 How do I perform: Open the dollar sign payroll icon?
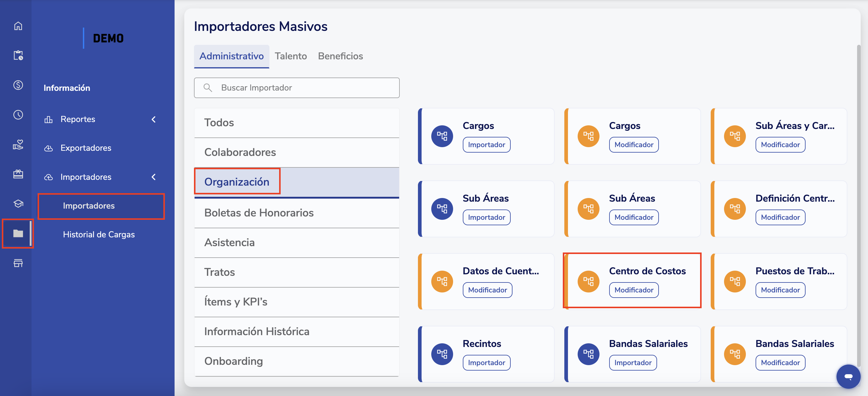(x=18, y=85)
